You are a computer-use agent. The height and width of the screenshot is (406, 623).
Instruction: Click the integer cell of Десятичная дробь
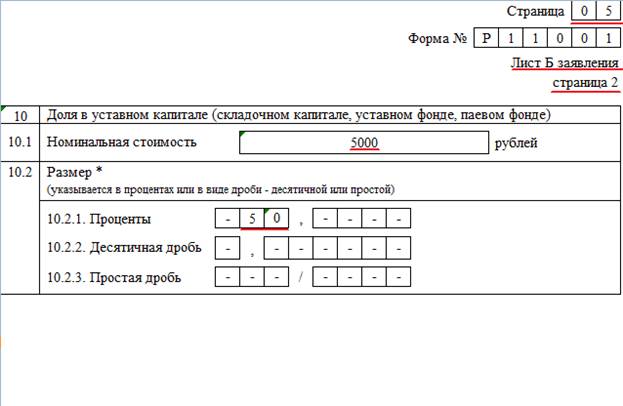coord(228,248)
